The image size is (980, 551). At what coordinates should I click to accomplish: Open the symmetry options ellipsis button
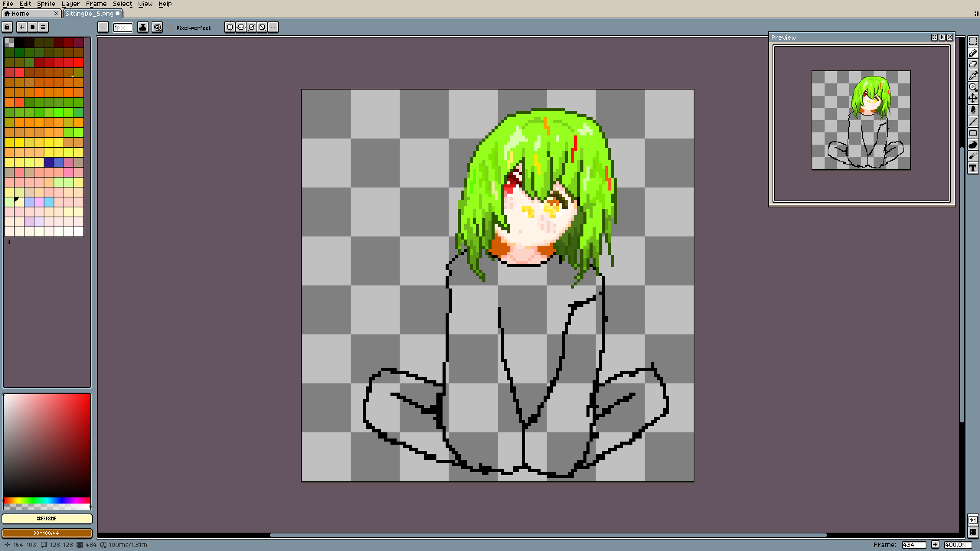point(273,27)
